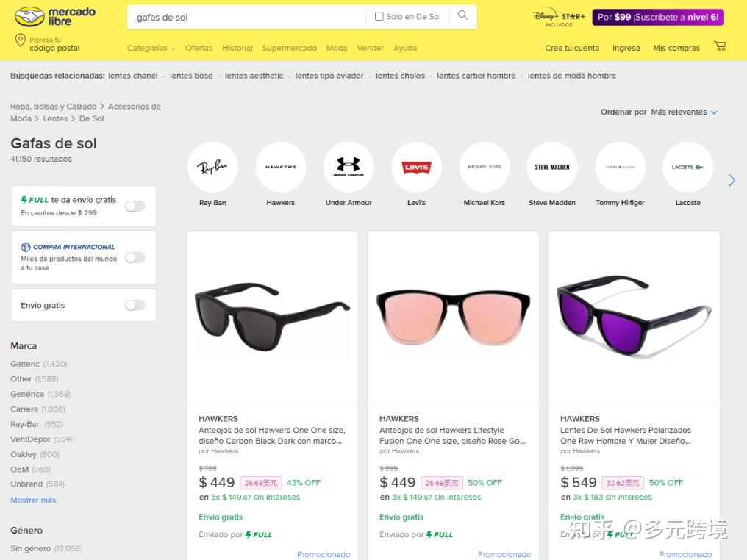Open the Supermercado menu item

[289, 48]
